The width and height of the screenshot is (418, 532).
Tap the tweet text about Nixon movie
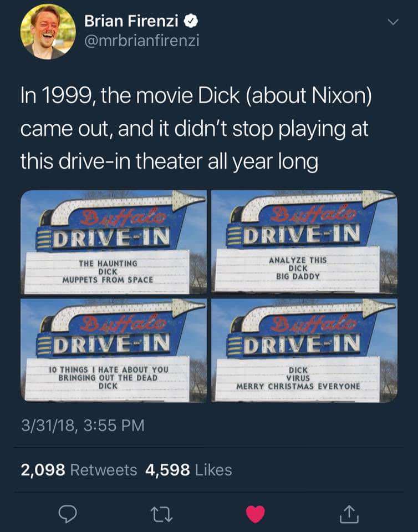click(x=196, y=128)
